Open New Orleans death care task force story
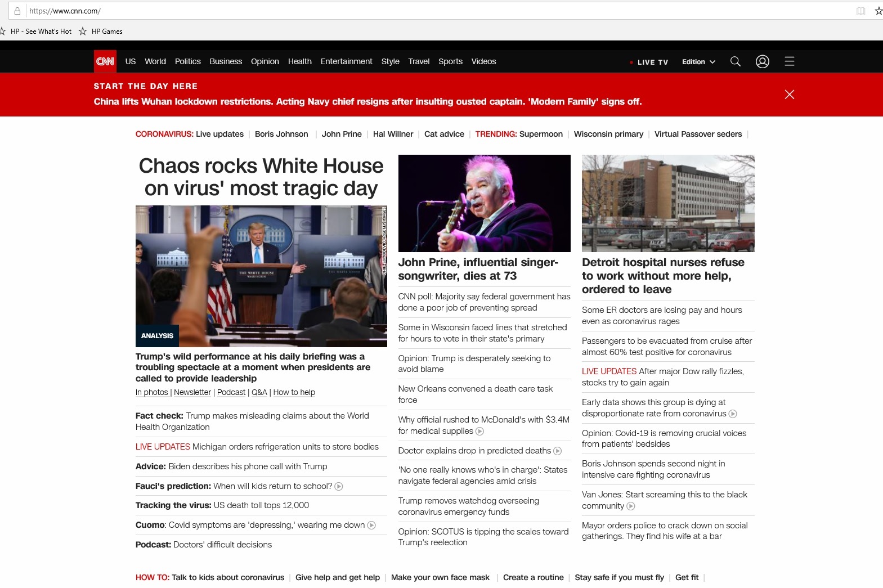The width and height of the screenshot is (883, 588). tap(476, 394)
